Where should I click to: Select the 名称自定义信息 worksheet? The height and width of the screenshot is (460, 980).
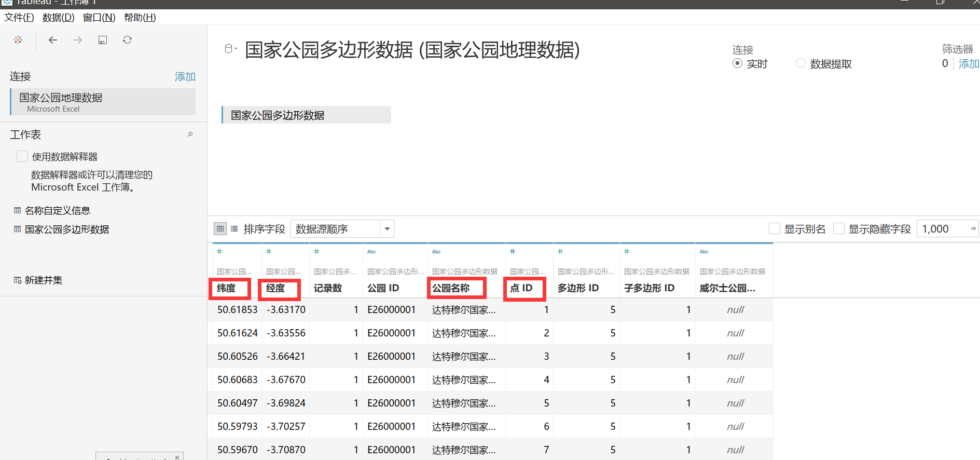pos(58,210)
